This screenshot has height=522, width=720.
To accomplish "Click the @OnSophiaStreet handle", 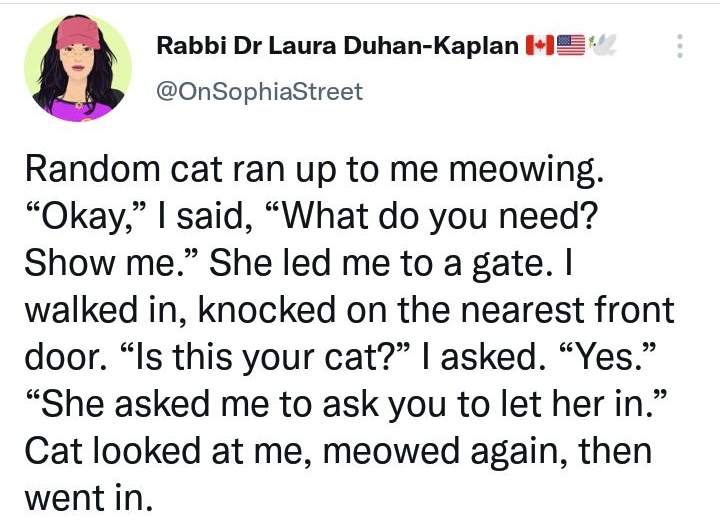I will 260,92.
